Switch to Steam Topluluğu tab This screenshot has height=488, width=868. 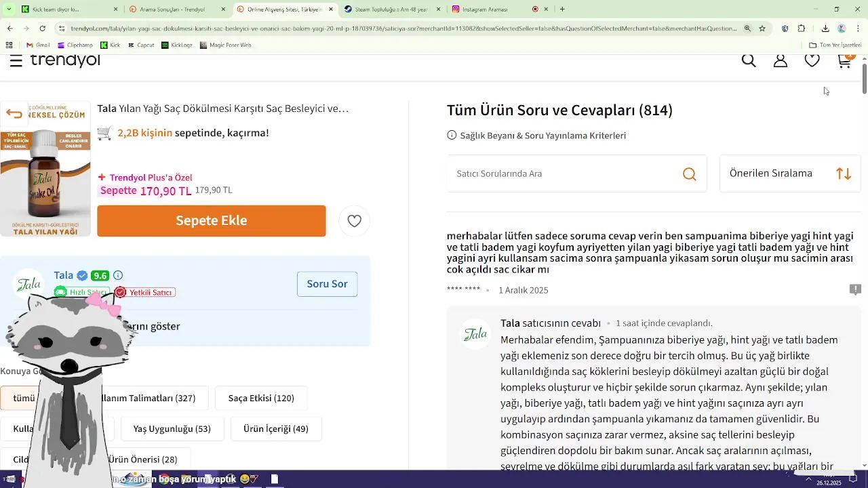[x=392, y=9]
